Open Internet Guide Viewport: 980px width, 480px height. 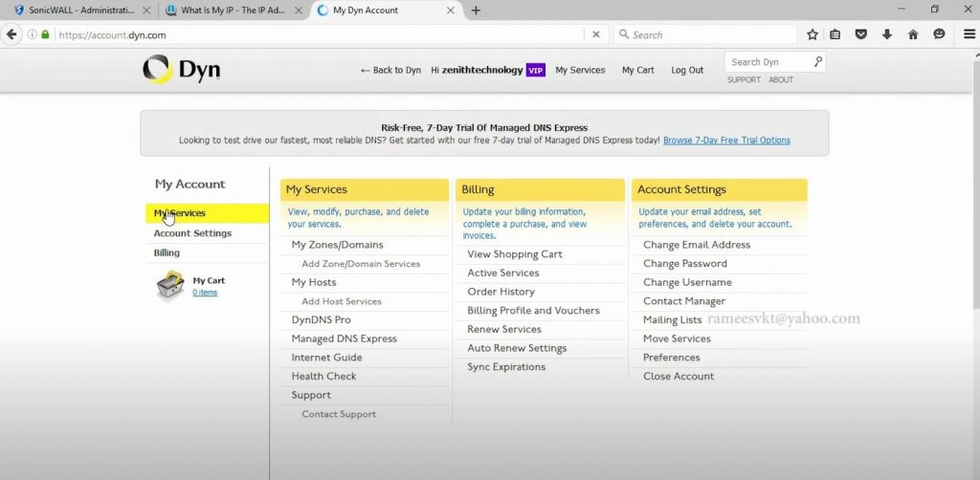[326, 357]
